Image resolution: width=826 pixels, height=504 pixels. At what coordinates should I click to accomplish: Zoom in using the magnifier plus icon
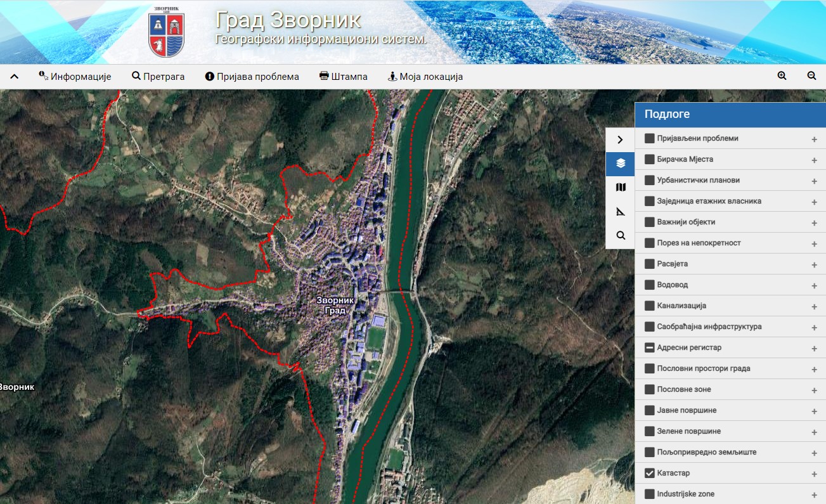tap(782, 76)
